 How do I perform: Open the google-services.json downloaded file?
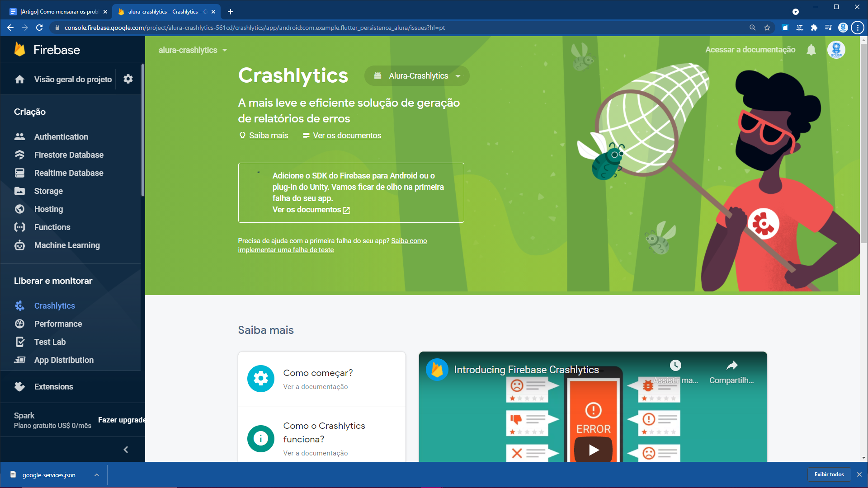[x=49, y=475]
